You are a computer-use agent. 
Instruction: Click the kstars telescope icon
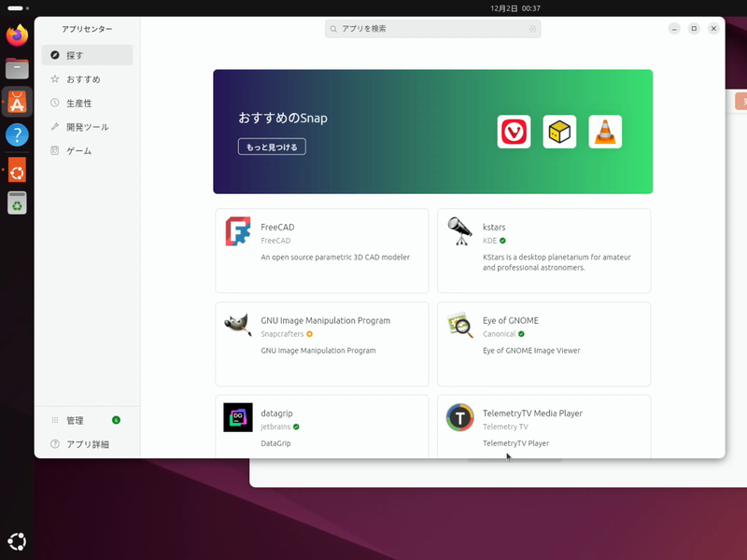[x=459, y=231]
